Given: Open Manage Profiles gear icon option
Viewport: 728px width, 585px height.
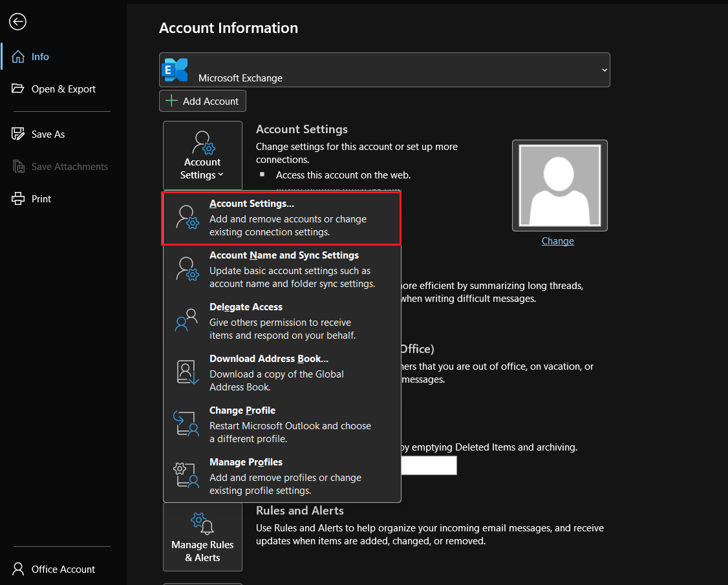Looking at the screenshot, I should [x=186, y=475].
